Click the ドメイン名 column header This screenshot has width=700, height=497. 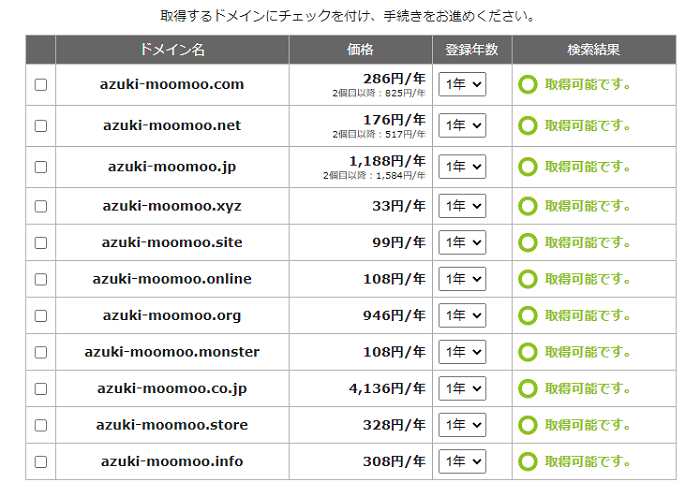[172, 49]
